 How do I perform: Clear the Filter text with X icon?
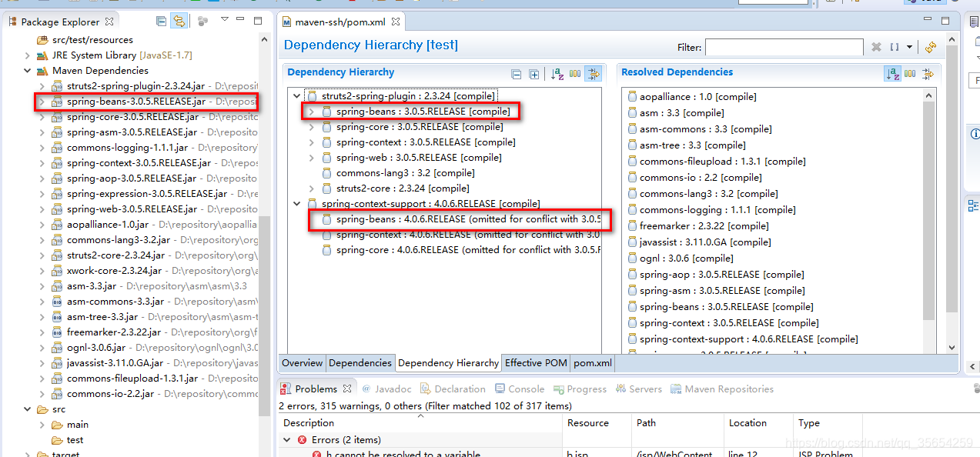(876, 47)
